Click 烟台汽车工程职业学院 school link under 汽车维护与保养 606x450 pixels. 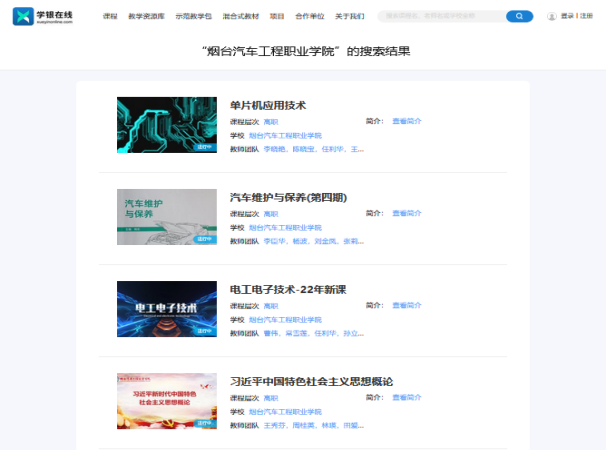(285, 227)
